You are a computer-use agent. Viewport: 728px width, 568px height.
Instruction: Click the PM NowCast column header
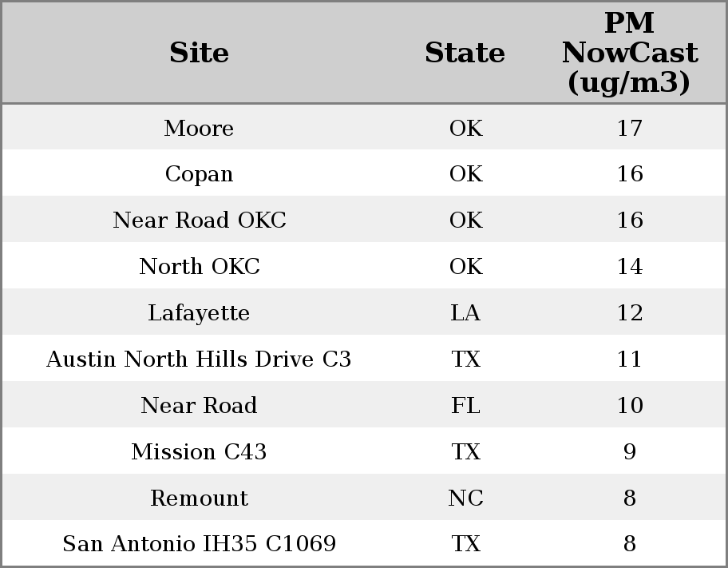pyautogui.click(x=629, y=53)
